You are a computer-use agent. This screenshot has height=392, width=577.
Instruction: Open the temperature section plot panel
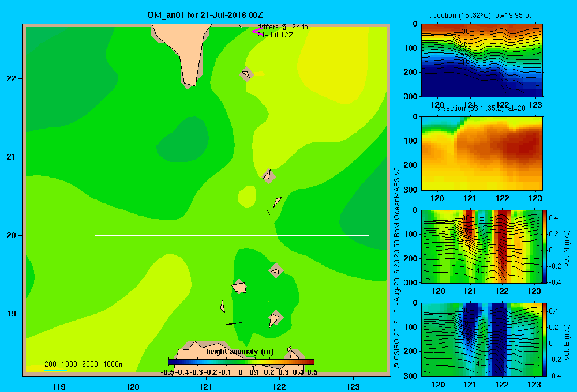(482, 60)
